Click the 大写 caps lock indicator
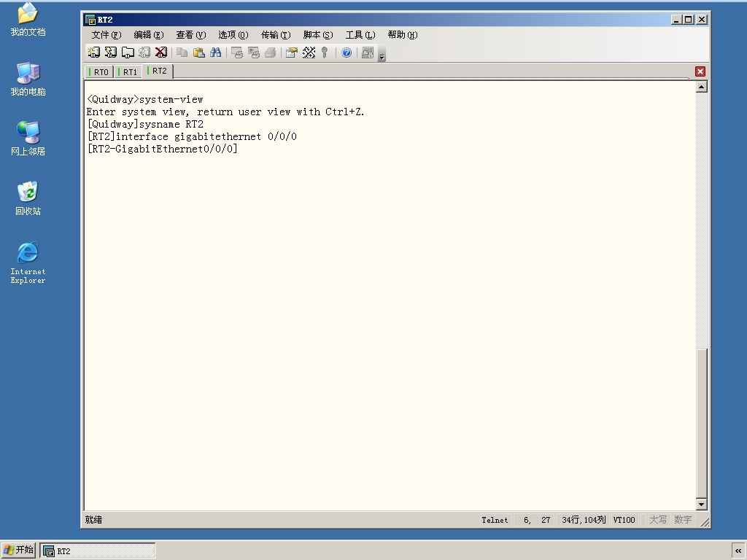 [x=658, y=520]
